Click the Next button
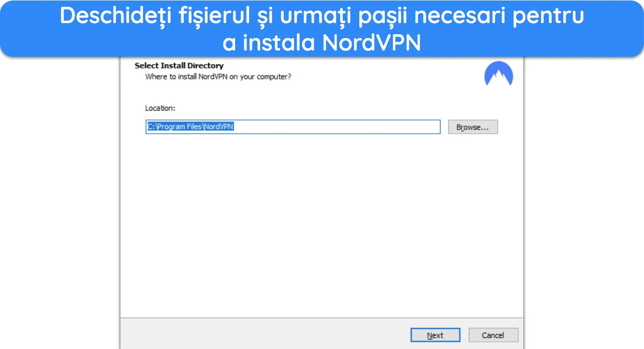 tap(435, 335)
